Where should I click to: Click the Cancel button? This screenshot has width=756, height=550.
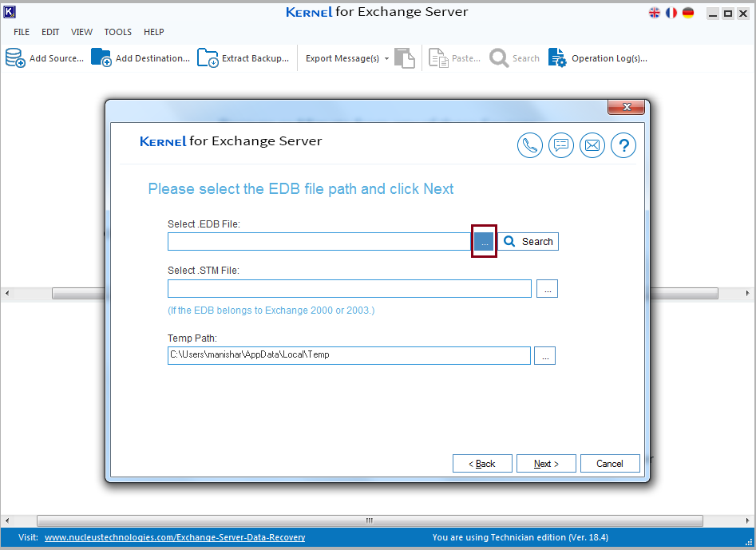610,464
